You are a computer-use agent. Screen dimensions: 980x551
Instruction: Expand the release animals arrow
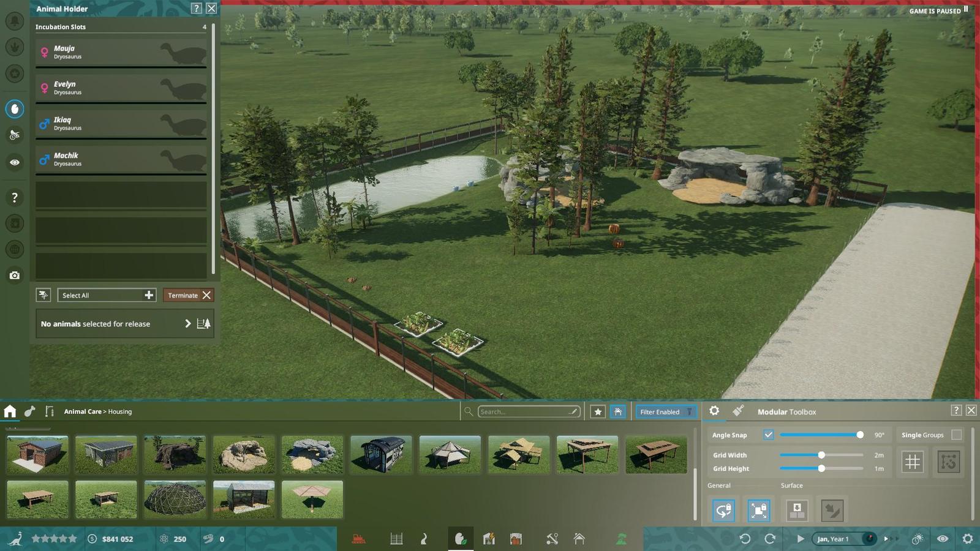(188, 324)
